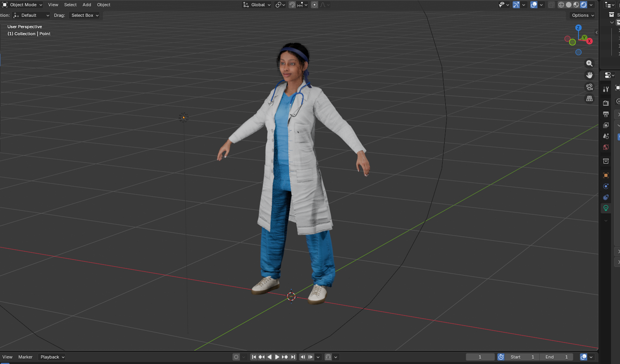The width and height of the screenshot is (620, 364).
Task: Click the X axis on navigation gizmo
Action: coord(589,41)
